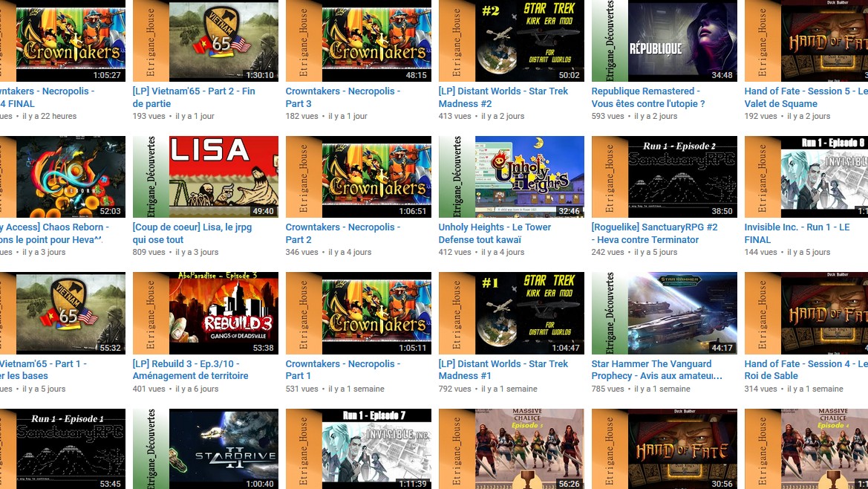The height and width of the screenshot is (489, 868).
Task: Open the 'Vietnam'65 - Part 1' title link
Action: pos(43,369)
